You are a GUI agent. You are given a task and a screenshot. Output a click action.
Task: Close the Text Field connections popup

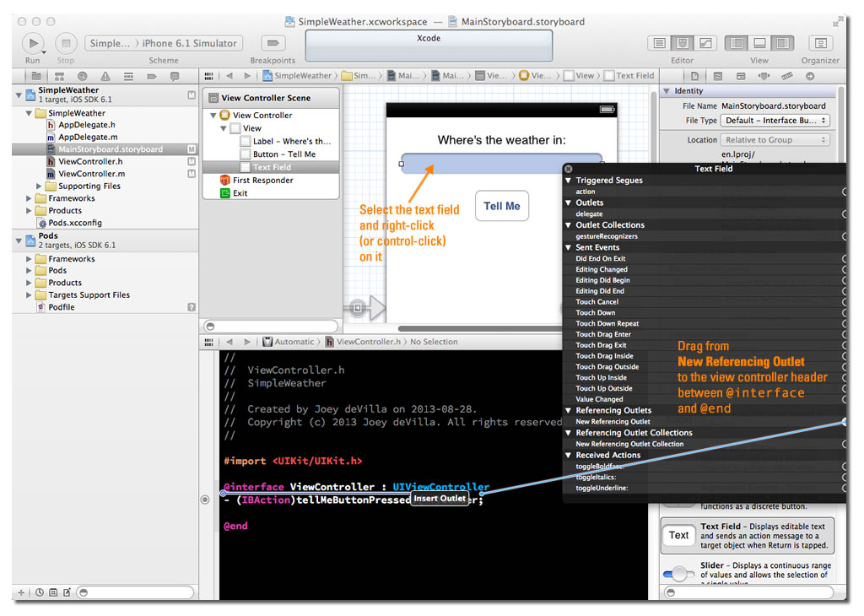[569, 169]
